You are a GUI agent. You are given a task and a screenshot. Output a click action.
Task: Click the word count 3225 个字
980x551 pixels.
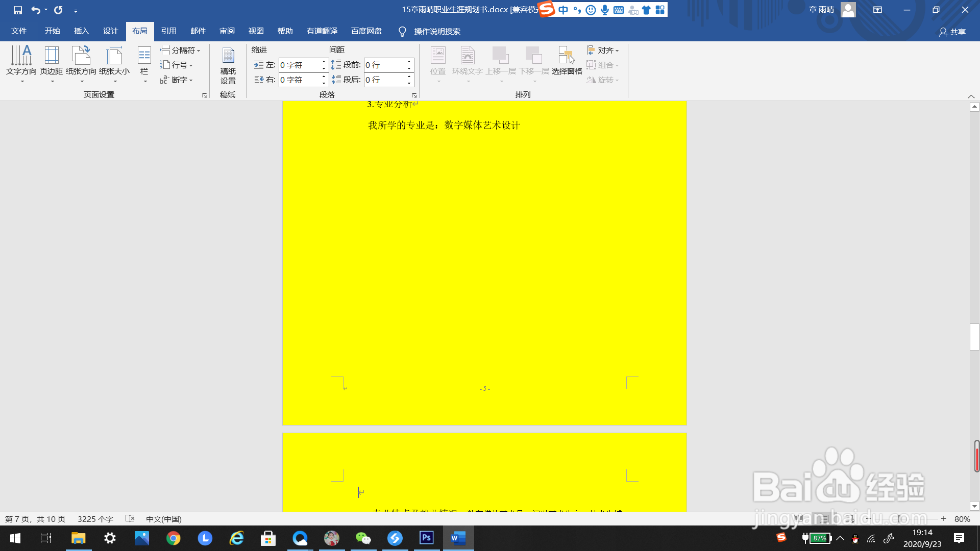[95, 519]
